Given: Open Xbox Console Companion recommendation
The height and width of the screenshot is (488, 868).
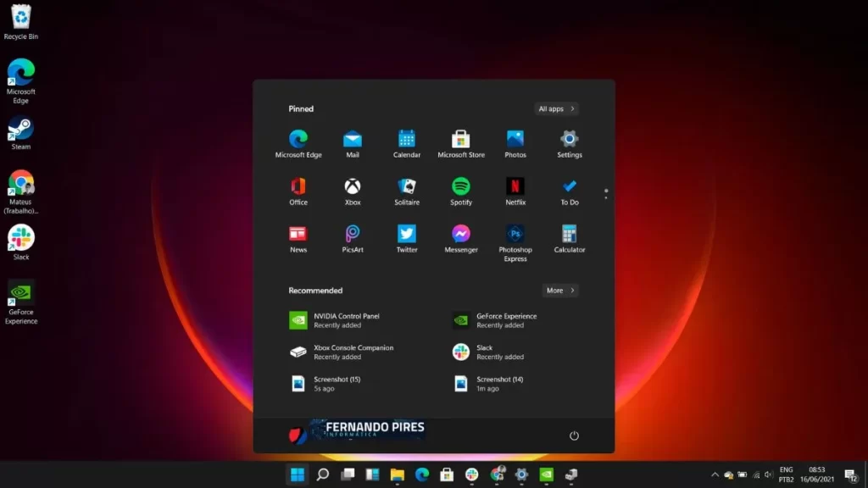Looking at the screenshot, I should [x=341, y=352].
